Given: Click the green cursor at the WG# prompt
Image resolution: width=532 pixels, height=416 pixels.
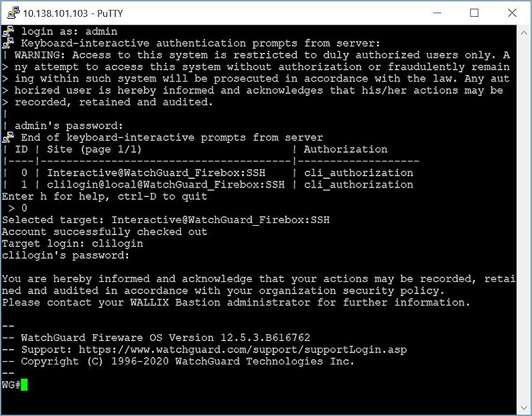Looking at the screenshot, I should click(24, 385).
